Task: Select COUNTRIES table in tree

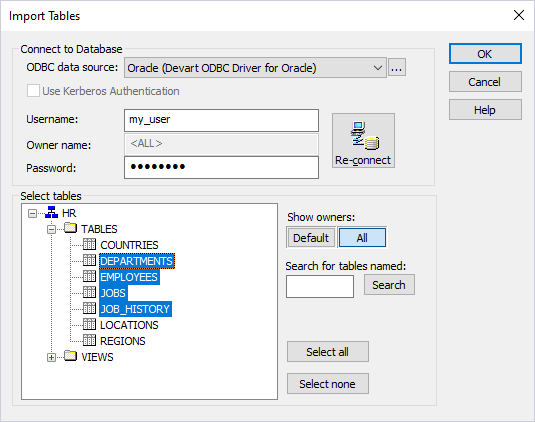Action: (129, 245)
